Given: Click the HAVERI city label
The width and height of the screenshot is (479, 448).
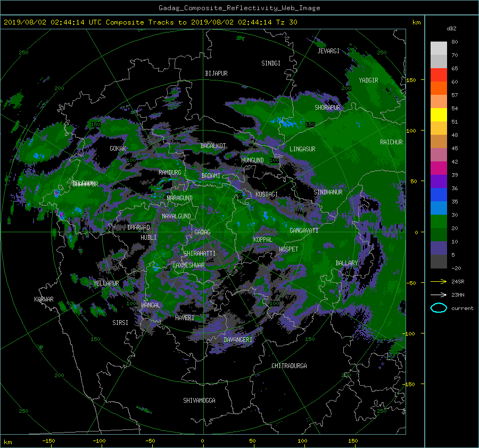Looking at the screenshot, I should (185, 317).
